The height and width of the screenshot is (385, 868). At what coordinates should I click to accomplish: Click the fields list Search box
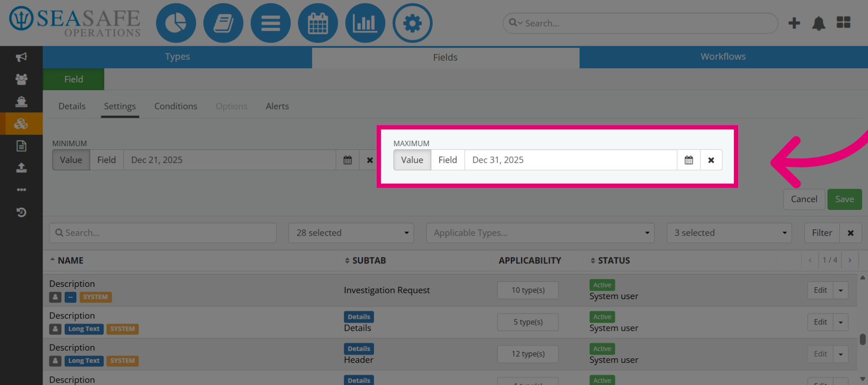point(163,233)
